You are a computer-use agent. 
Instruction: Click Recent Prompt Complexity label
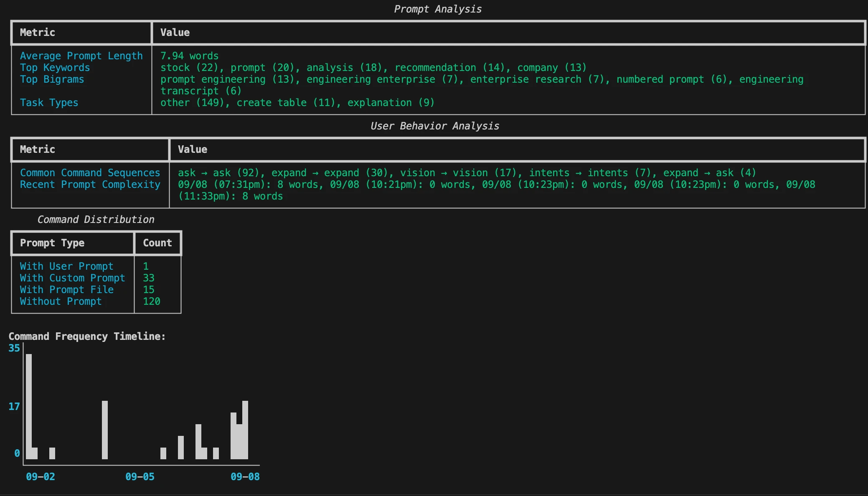pyautogui.click(x=90, y=185)
